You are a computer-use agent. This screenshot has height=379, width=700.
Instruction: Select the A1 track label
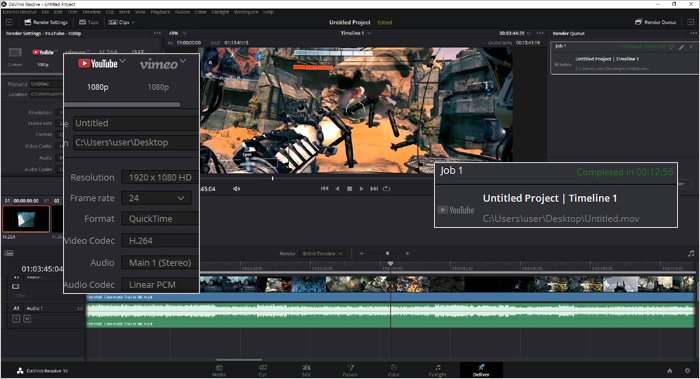click(x=17, y=308)
